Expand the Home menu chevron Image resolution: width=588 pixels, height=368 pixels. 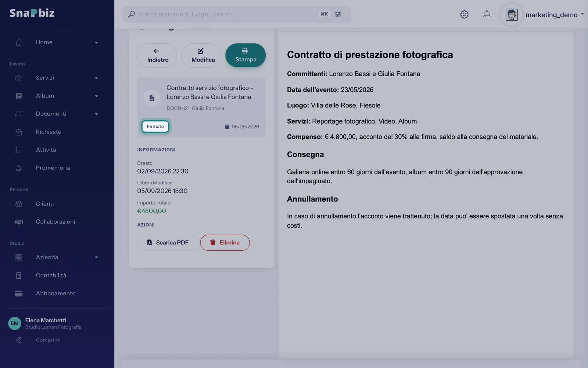point(96,43)
